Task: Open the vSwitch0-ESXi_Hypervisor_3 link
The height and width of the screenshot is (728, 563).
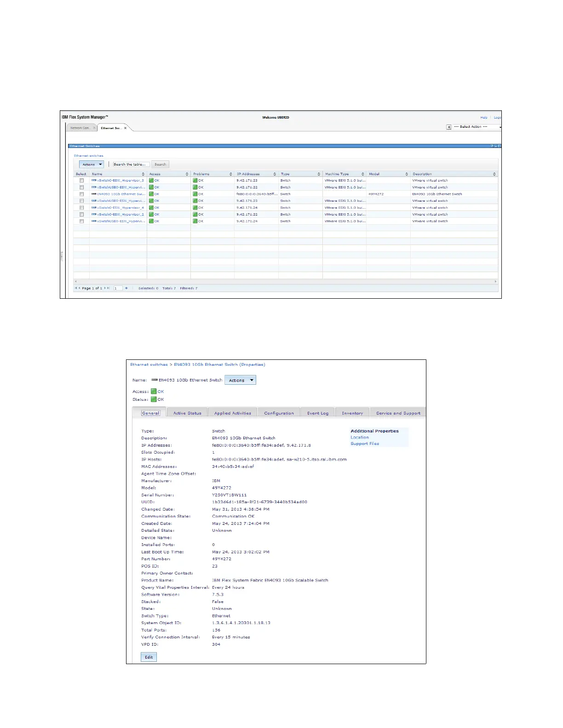Action: tap(121, 181)
